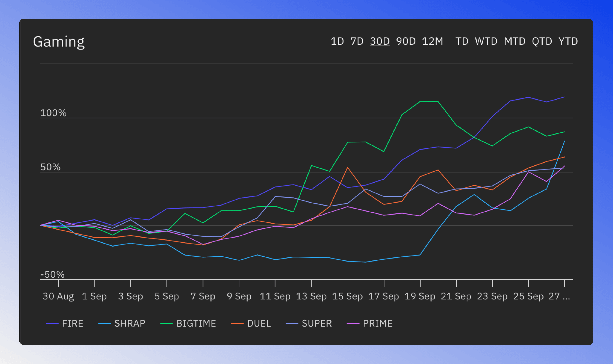613x364 pixels.
Task: Click the 5 Sep x-axis label
Action: [167, 297]
